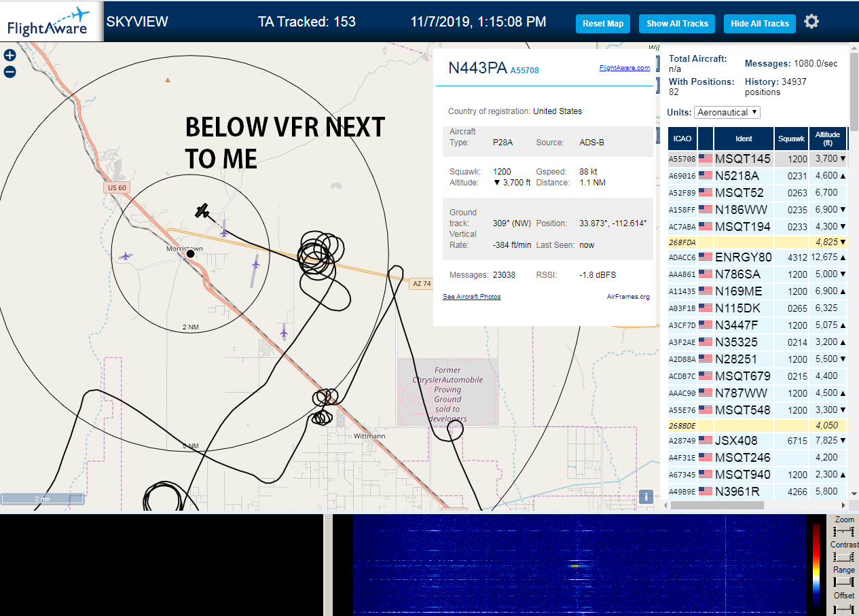
Task: Select the MSQT940 aircraft row
Action: [759, 475]
